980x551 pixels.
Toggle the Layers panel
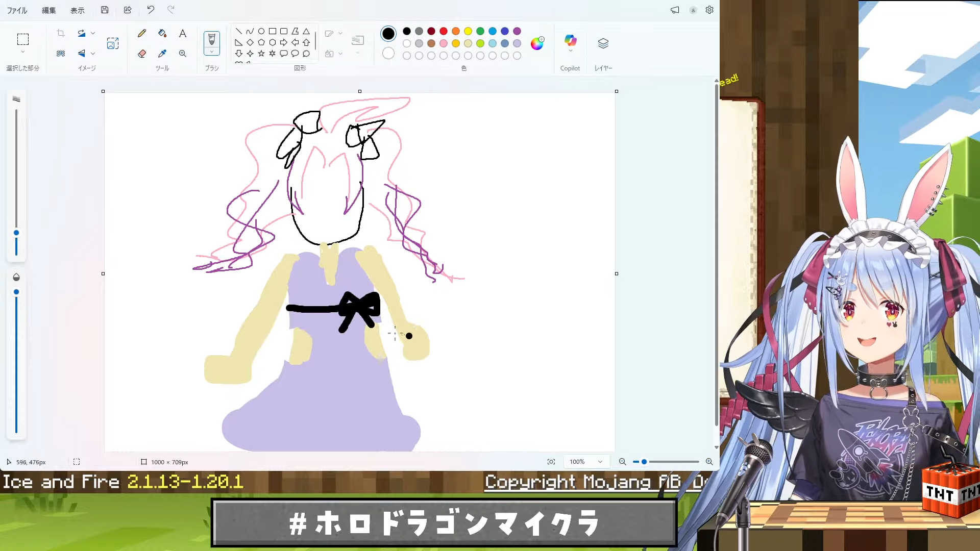click(603, 43)
